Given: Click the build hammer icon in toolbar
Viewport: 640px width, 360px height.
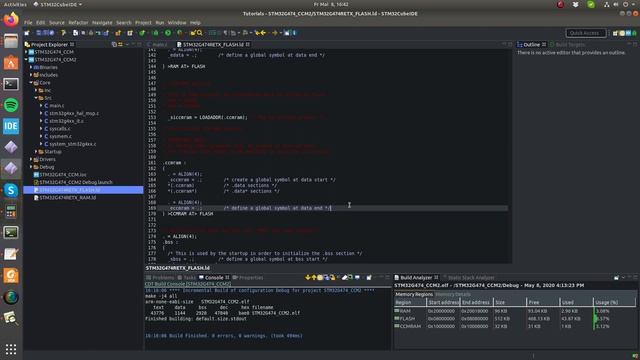Looking at the screenshot, I should tap(63, 33).
